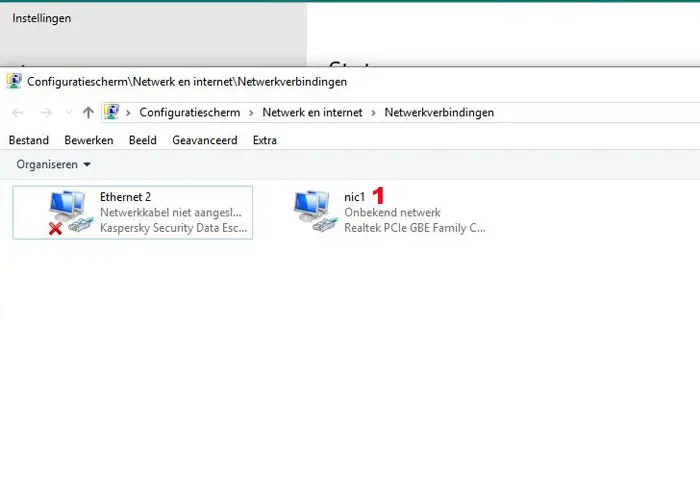Navigate to Configuratiescherm breadcrumb
The image size is (700, 477).
(190, 113)
